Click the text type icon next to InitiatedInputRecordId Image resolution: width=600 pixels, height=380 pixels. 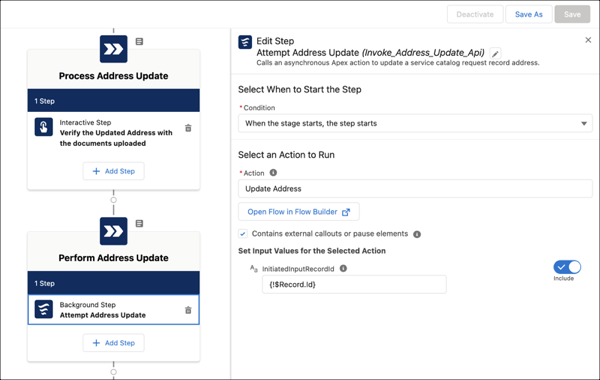point(253,269)
